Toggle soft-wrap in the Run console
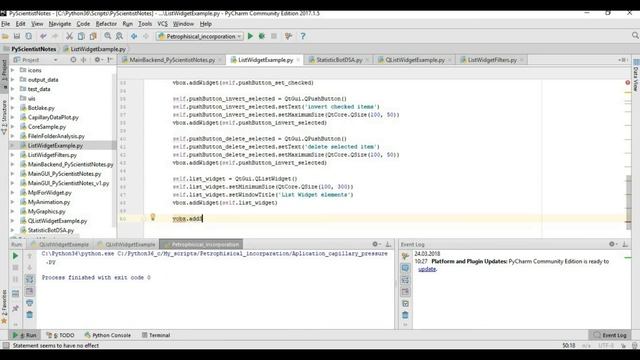 tap(29, 279)
